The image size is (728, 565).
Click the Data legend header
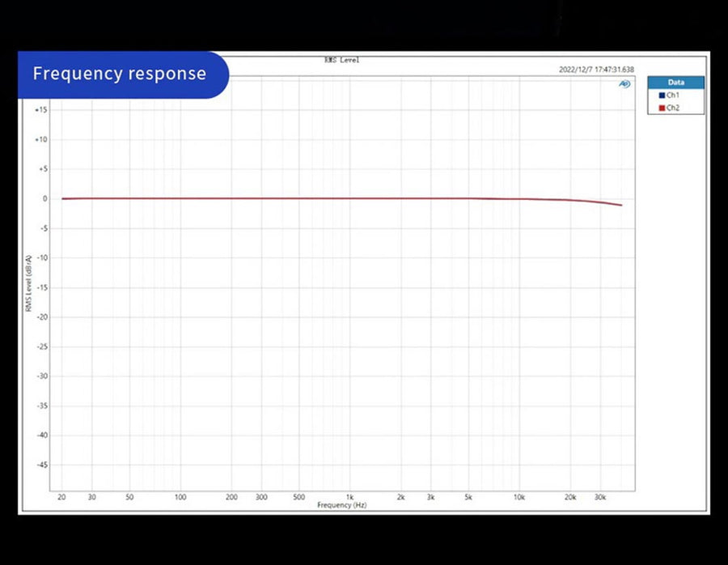675,83
